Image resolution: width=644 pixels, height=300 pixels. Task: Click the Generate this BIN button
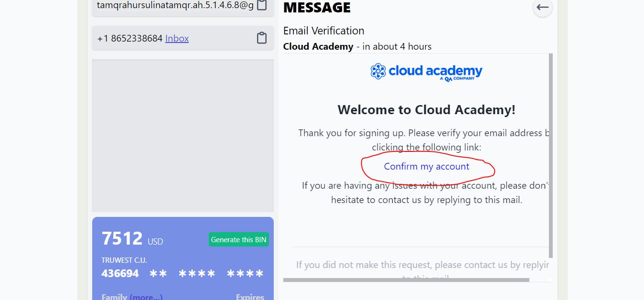[x=239, y=239]
